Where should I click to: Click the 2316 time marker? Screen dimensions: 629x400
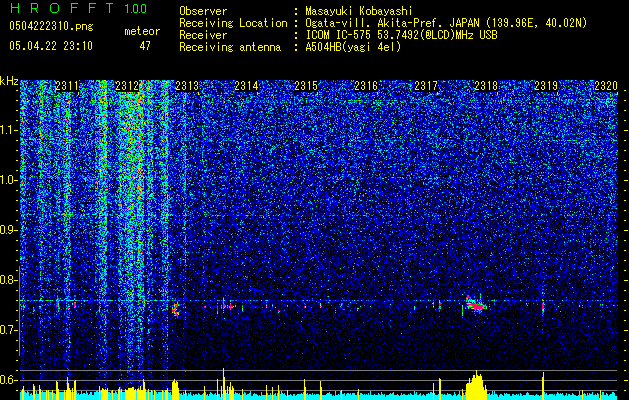(366, 86)
